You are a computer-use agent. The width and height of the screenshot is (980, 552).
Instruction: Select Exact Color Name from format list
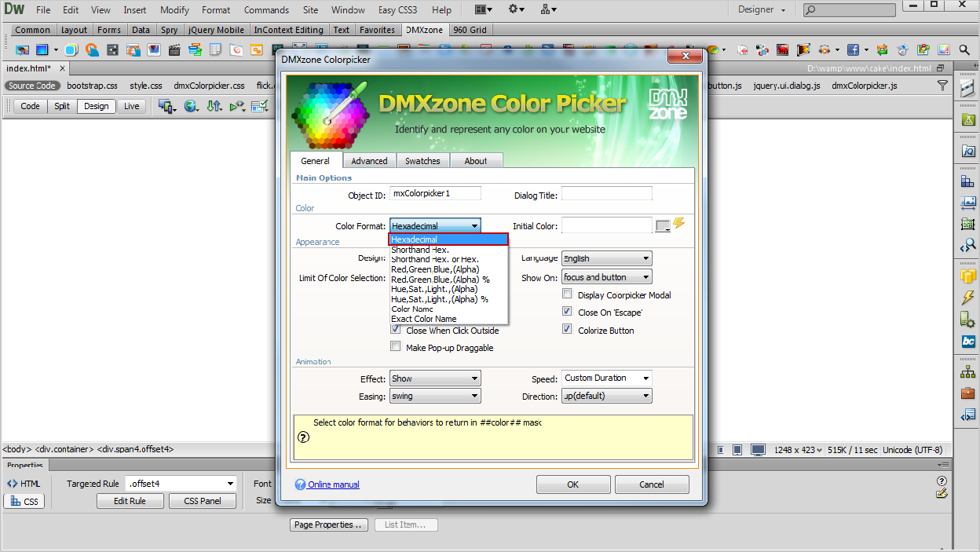[x=424, y=319]
